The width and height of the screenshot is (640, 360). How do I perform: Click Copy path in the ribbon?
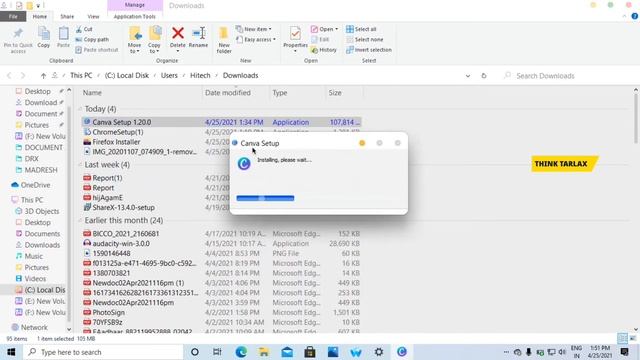click(x=92, y=40)
